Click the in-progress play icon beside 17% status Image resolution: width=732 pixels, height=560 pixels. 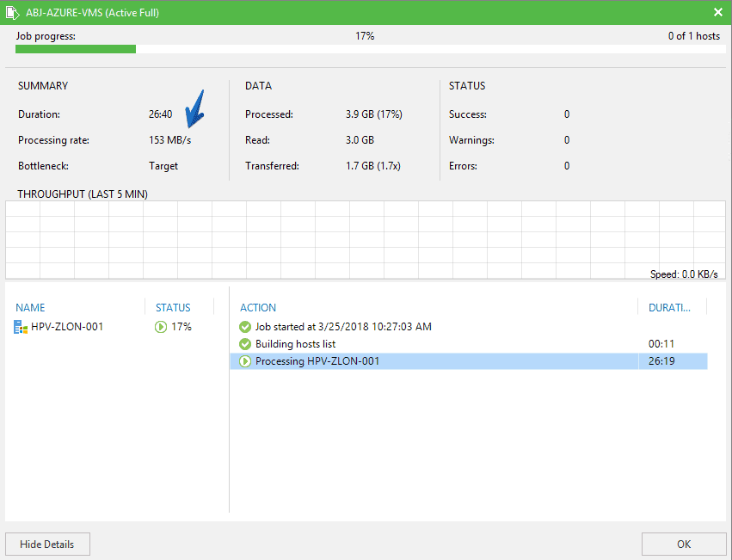tap(161, 327)
